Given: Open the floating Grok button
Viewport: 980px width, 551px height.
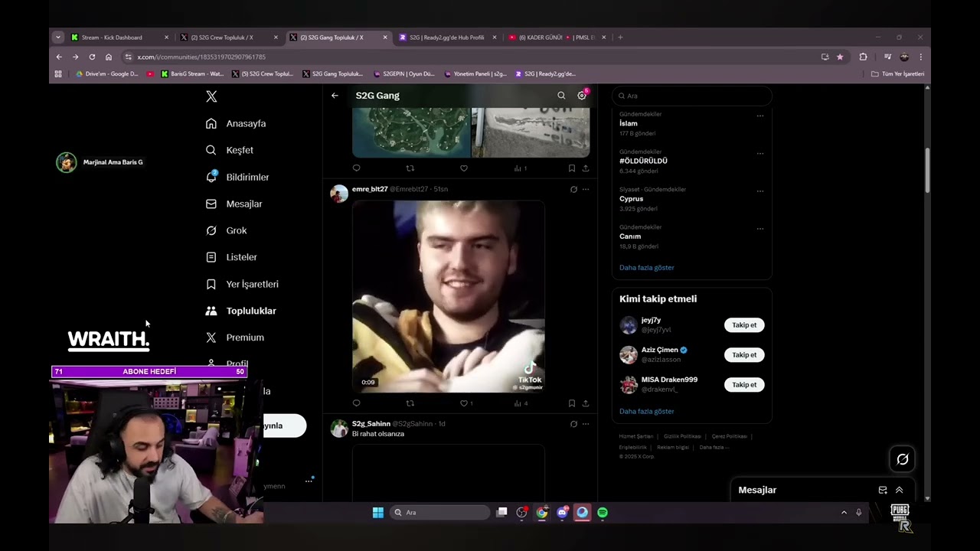Looking at the screenshot, I should point(903,459).
